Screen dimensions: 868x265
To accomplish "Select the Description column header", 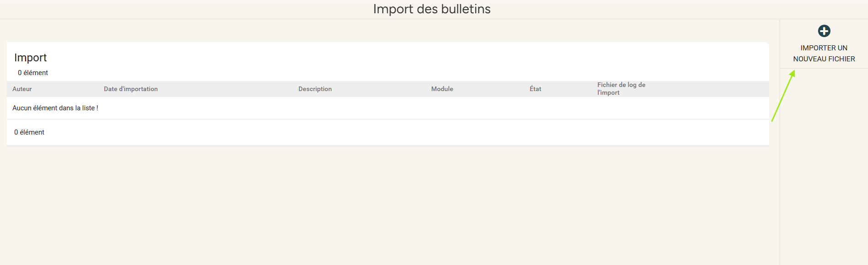I will [x=315, y=89].
